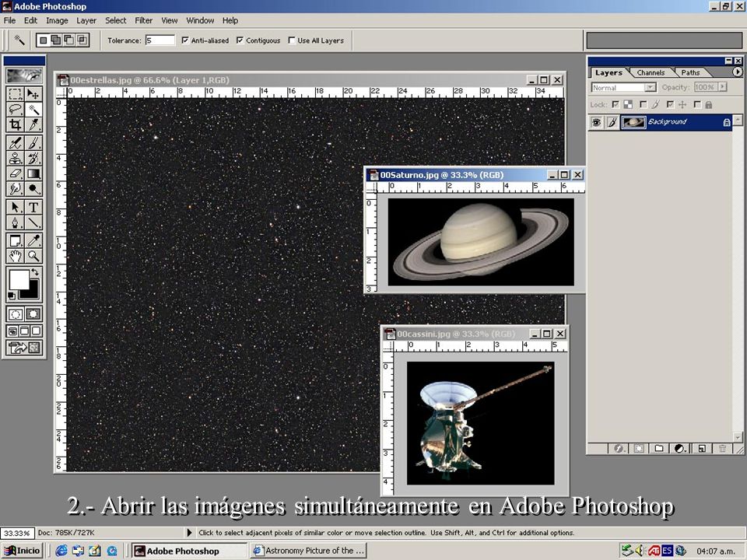Image resolution: width=747 pixels, height=560 pixels.
Task: Open the status bar info arrow menu
Action: coord(190,532)
